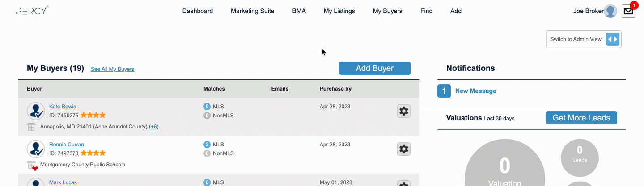Image resolution: width=644 pixels, height=186 pixels.
Task: Click Rennie Curran's buyer avatar icon
Action: (x=36, y=149)
